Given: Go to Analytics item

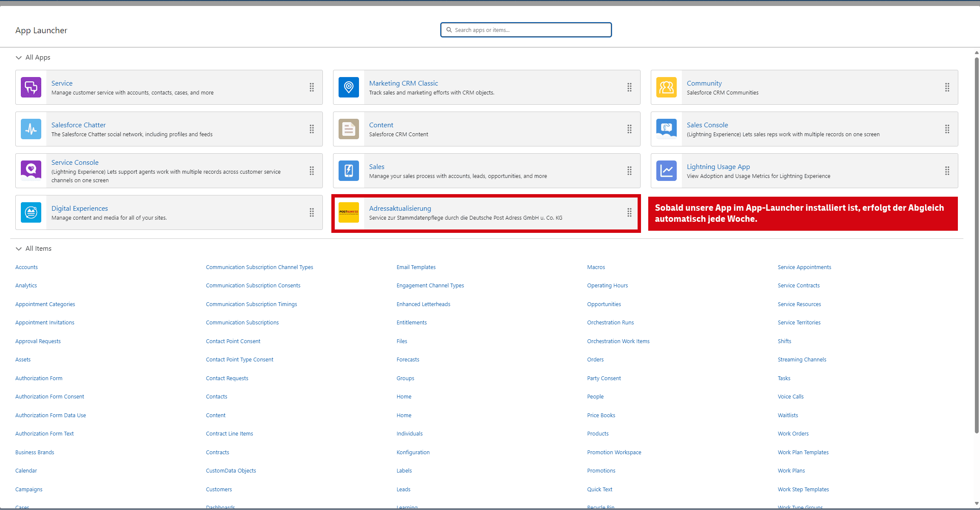Looking at the screenshot, I should click(x=26, y=285).
